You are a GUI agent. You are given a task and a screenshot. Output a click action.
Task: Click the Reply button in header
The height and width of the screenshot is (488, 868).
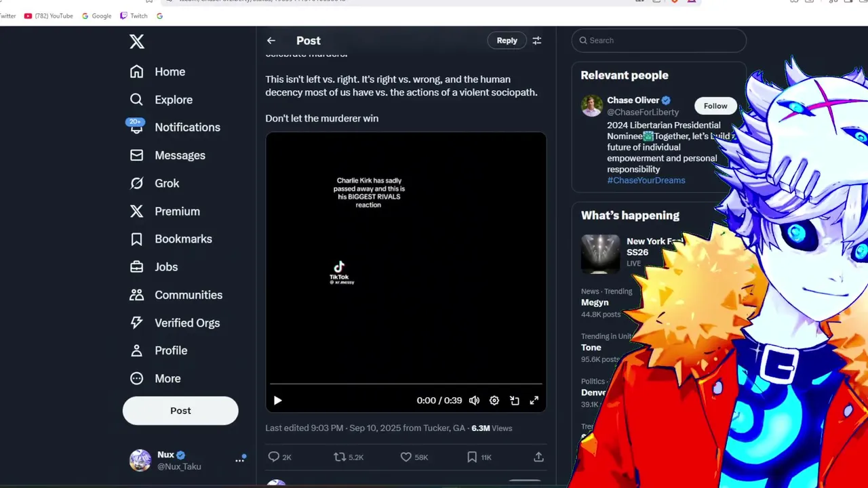coord(507,41)
